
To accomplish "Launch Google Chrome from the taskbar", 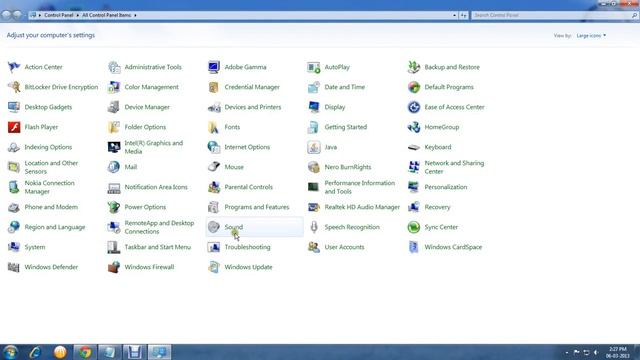I will pos(85,352).
